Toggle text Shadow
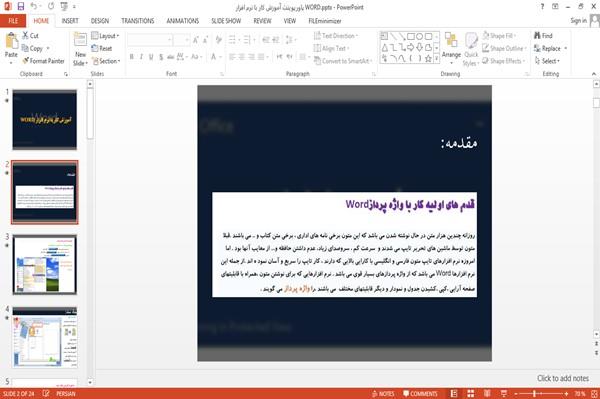The image size is (600, 399). point(161,57)
